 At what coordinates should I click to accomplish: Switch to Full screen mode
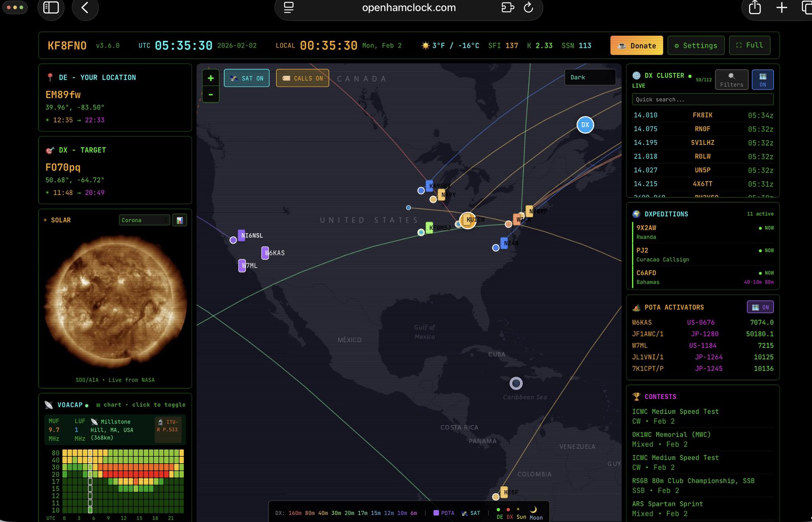point(749,45)
